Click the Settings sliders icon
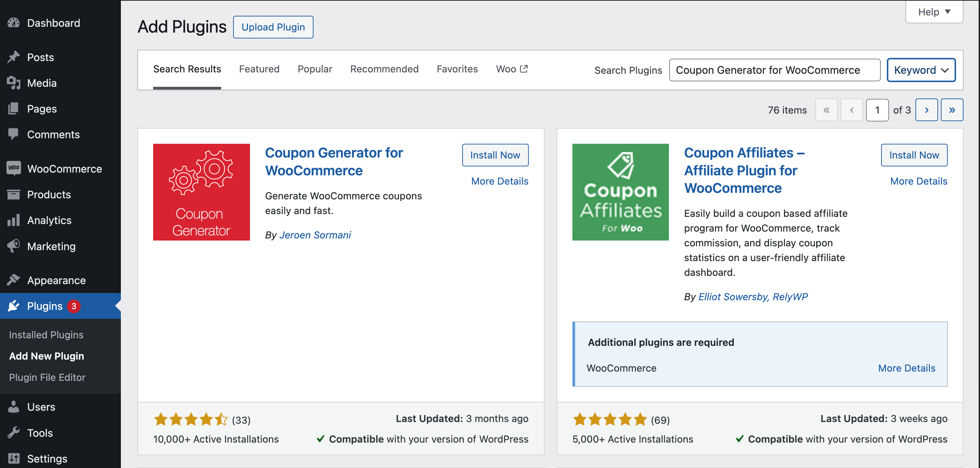Viewport: 980px width, 468px height. pos(14,458)
